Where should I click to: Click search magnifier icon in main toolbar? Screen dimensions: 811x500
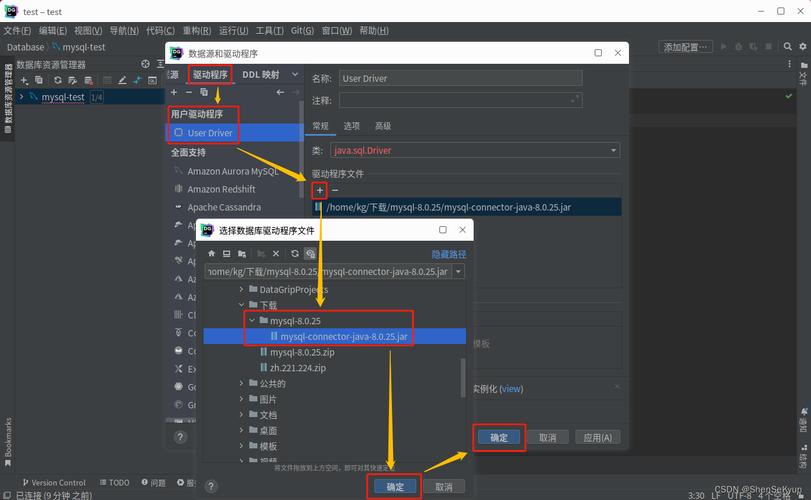tap(787, 47)
